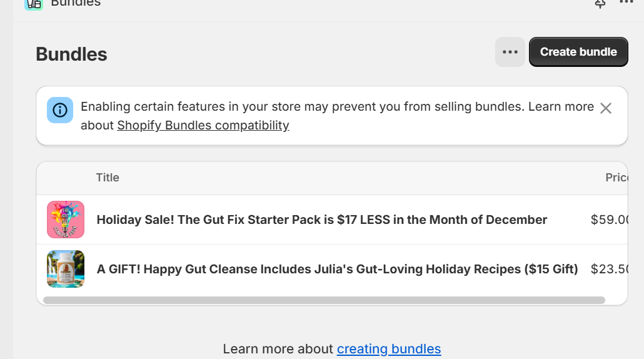The image size is (644, 359).
Task: Click the Create bundle button
Action: point(578,52)
